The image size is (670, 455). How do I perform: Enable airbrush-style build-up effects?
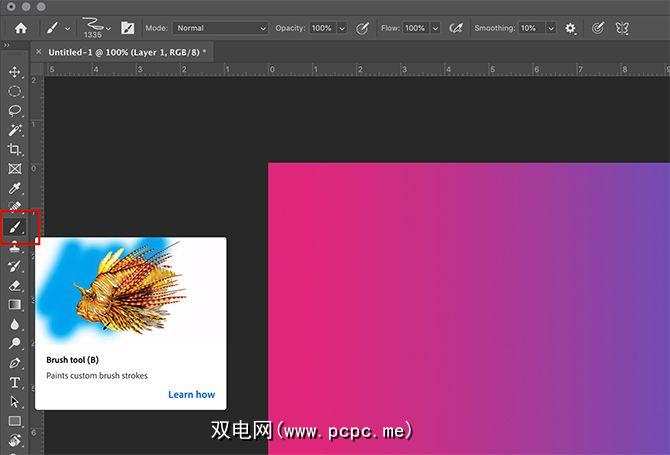457,29
